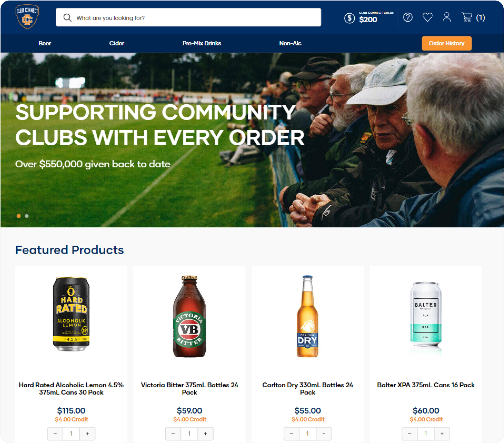Screen dimensions: 504x443
Task: Decrease Victoria Bitter quantity with minus
Action: [x=173, y=434]
